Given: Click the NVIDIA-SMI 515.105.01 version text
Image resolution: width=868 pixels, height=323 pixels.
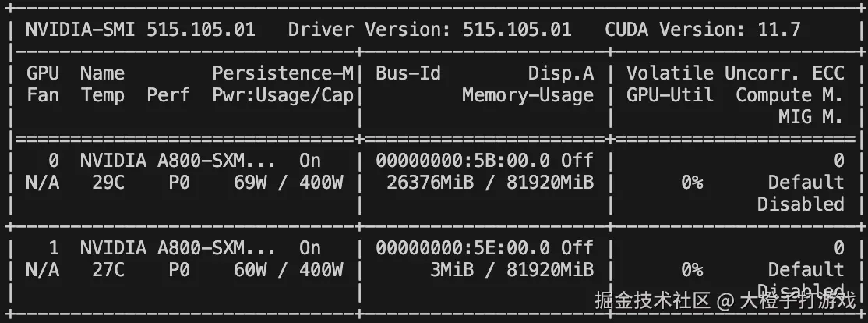Looking at the screenshot, I should tap(140, 30).
